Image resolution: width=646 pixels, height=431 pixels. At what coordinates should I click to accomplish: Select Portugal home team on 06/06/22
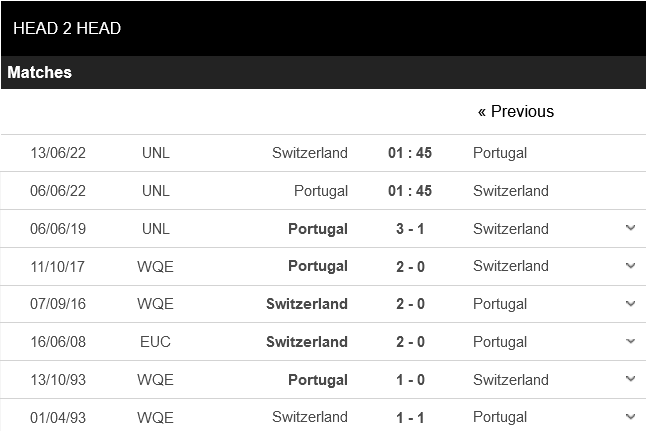(x=320, y=191)
